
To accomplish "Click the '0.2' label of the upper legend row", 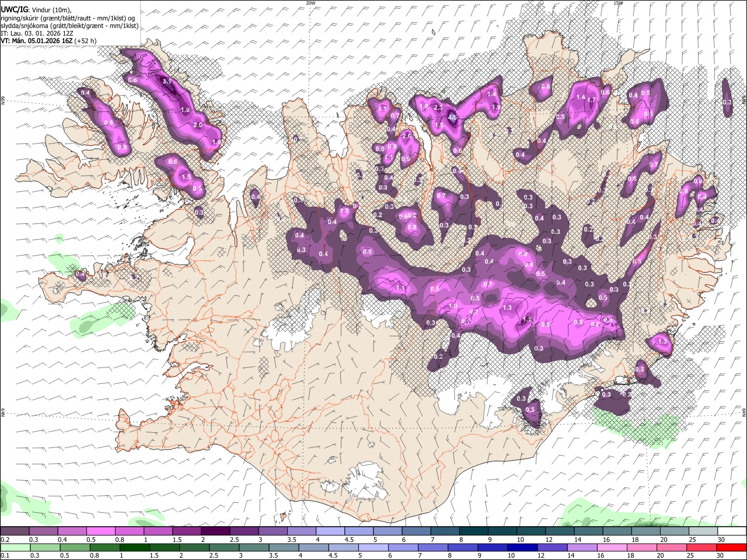I will point(5,540).
